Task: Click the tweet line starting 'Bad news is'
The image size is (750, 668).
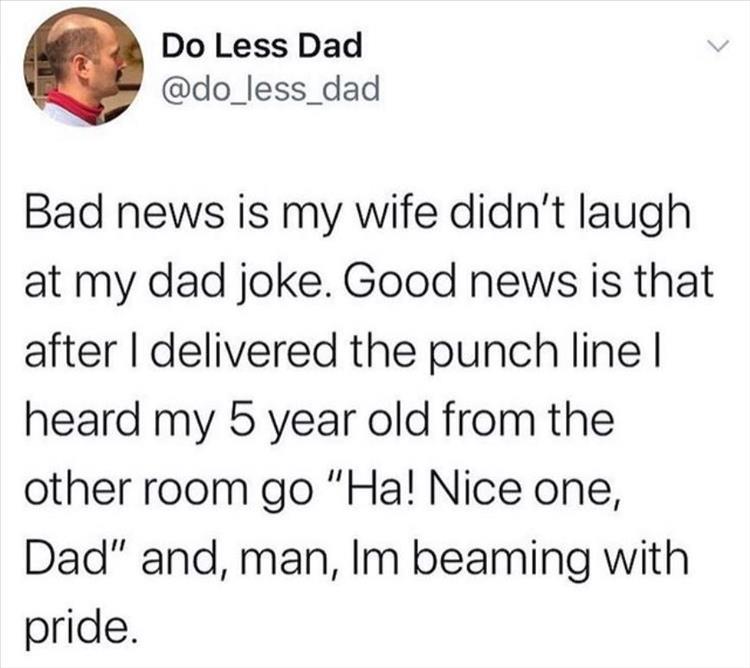Action: 358,214
